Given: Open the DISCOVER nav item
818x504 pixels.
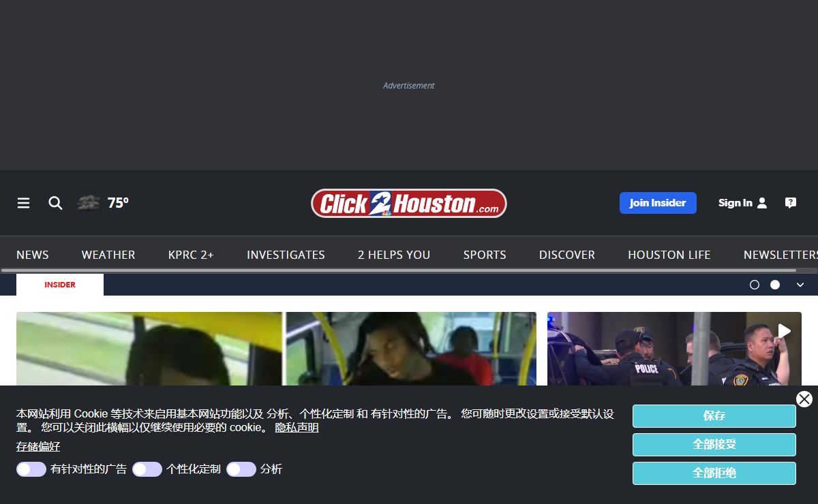Looking at the screenshot, I should click(567, 255).
